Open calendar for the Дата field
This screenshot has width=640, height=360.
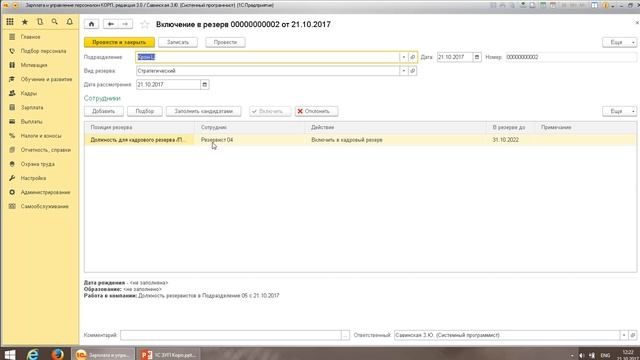(x=477, y=57)
